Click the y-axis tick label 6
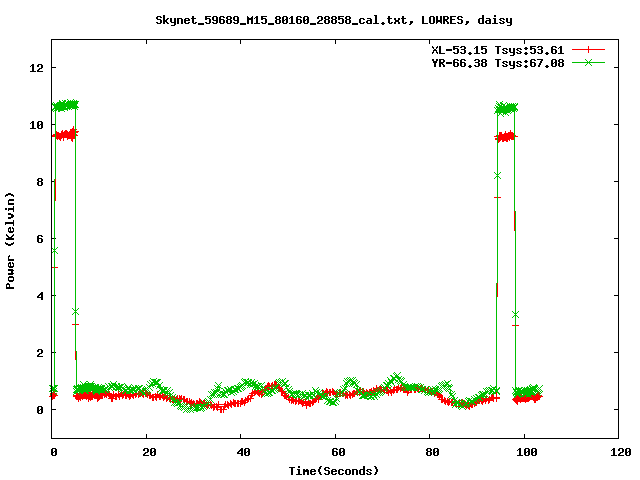Viewport: 640px width, 480px height. click(40, 239)
